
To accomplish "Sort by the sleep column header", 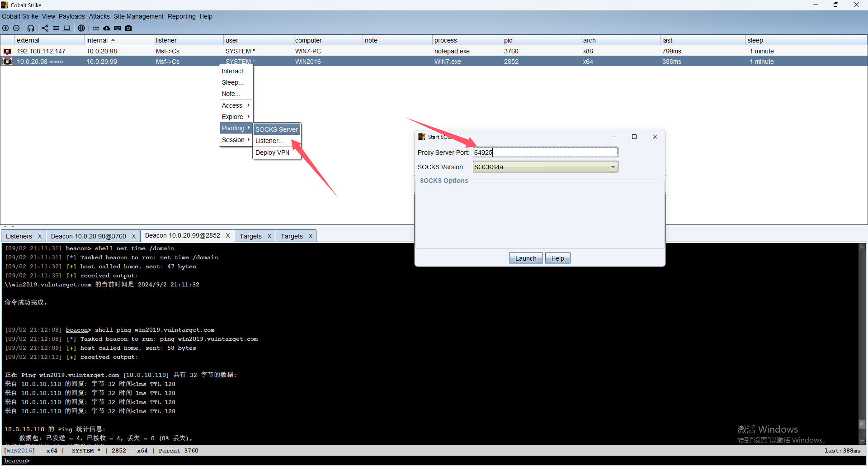I will pos(807,40).
